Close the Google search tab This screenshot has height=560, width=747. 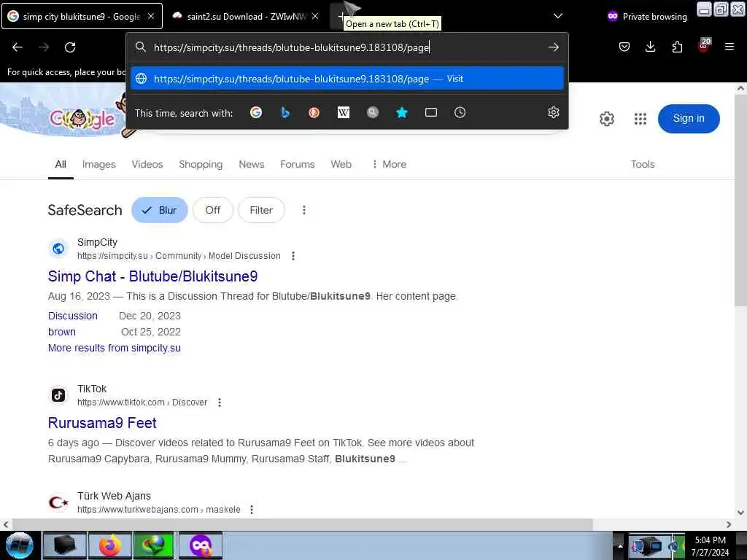pyautogui.click(x=151, y=16)
